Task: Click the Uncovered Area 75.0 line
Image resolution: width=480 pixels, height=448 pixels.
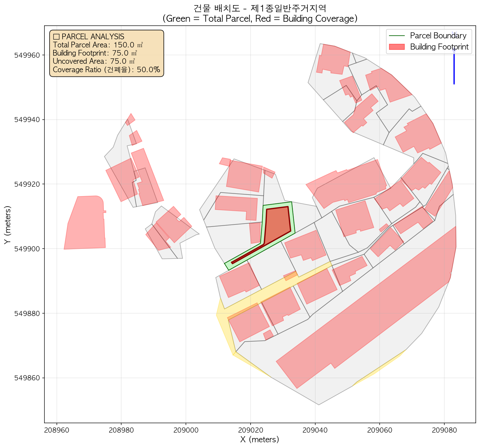Action: click(x=94, y=62)
